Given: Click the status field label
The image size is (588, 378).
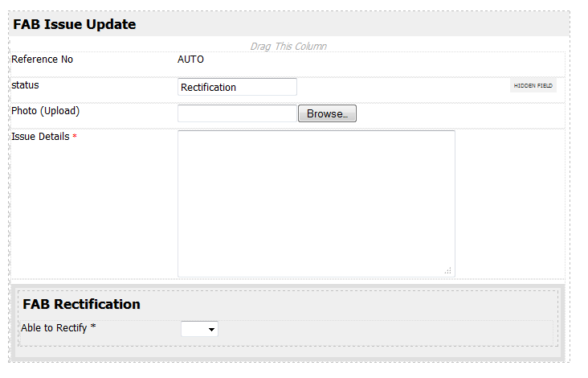Looking at the screenshot, I should click(x=25, y=85).
